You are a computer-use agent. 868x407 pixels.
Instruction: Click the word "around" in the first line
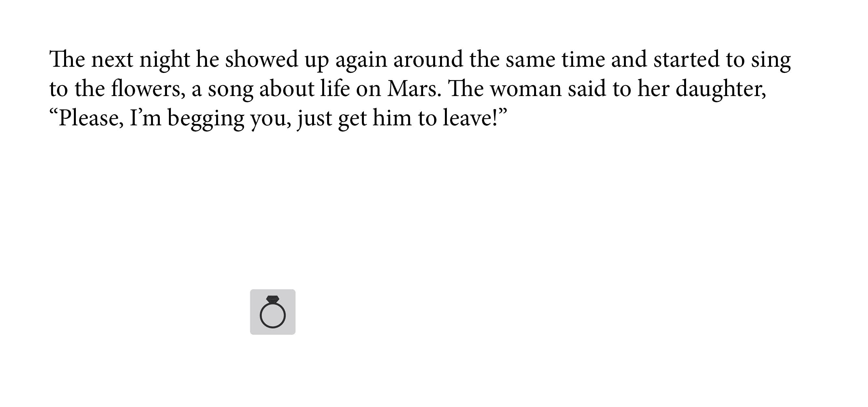[428, 60]
